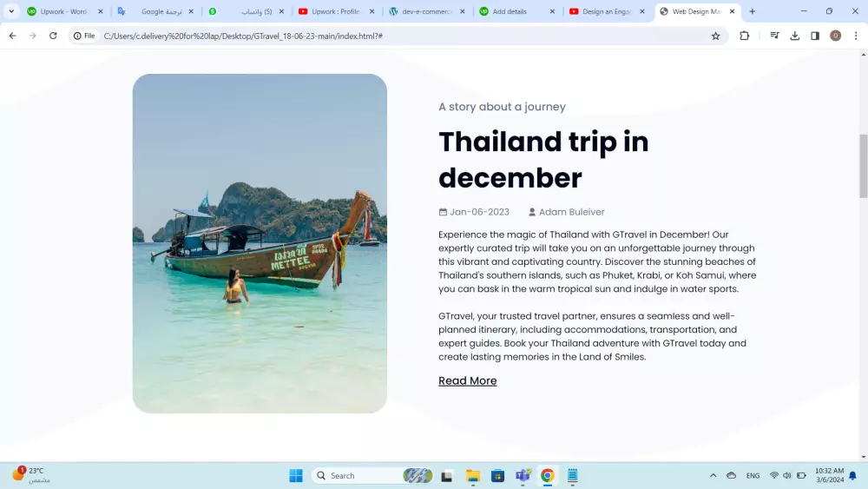Open Windows Start menu
The image size is (868, 489).
coord(296,475)
